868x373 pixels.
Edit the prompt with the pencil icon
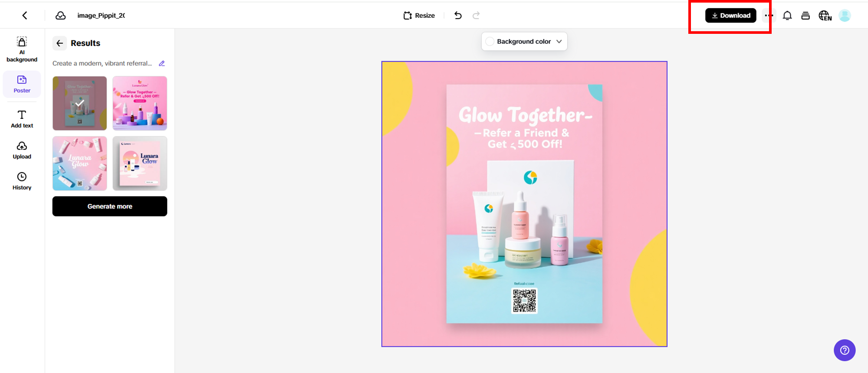pos(162,63)
